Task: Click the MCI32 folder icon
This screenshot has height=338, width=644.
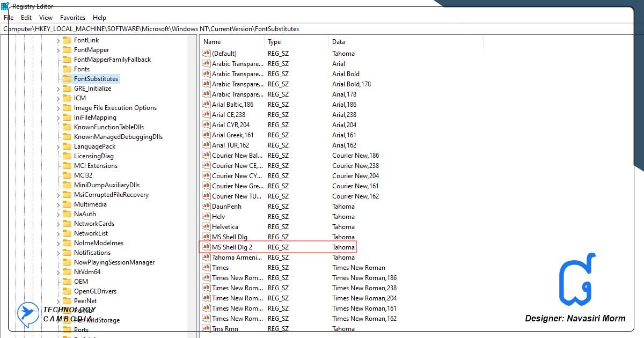Action: coord(67,175)
